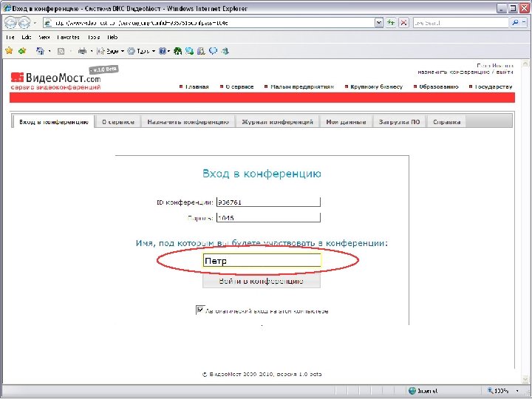
Task: Click the Войти в конференцию button
Action: point(262,281)
